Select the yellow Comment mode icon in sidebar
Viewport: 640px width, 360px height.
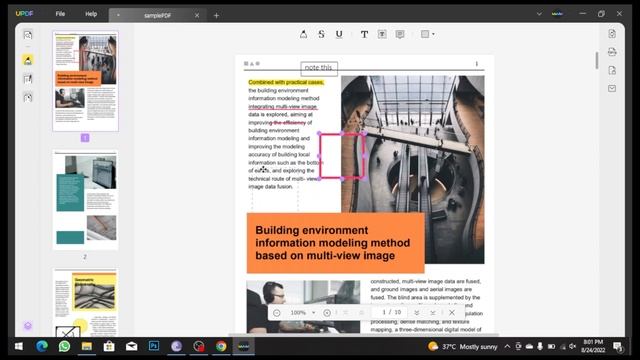coord(28,60)
